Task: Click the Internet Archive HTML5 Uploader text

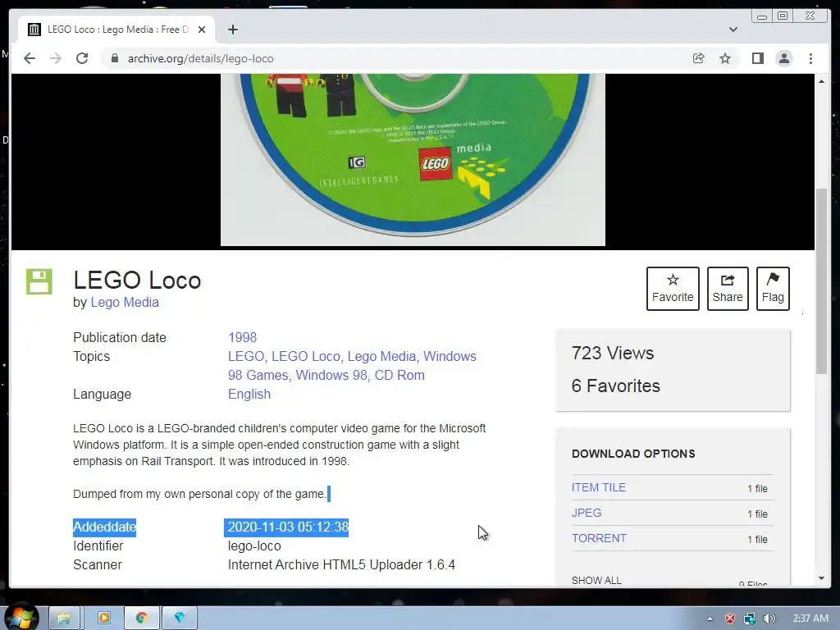Action: 341,564
